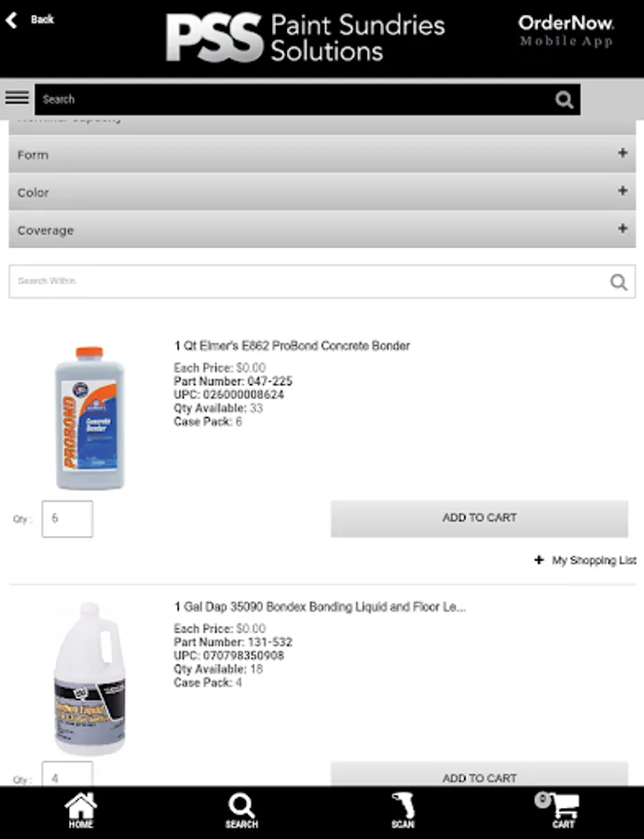Click the magnifier in top search bar
The image size is (644, 839).
[x=564, y=99]
